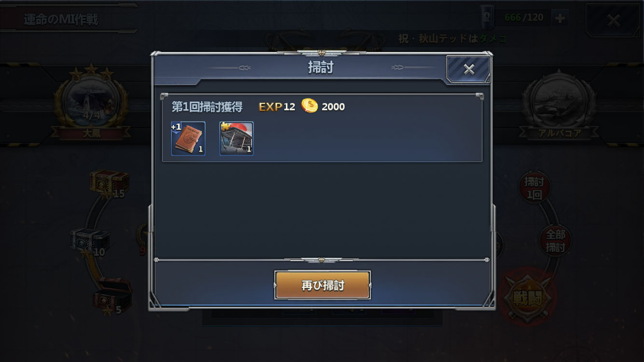Click the gold coin icon
Image resolution: width=644 pixels, height=362 pixels.
309,106
